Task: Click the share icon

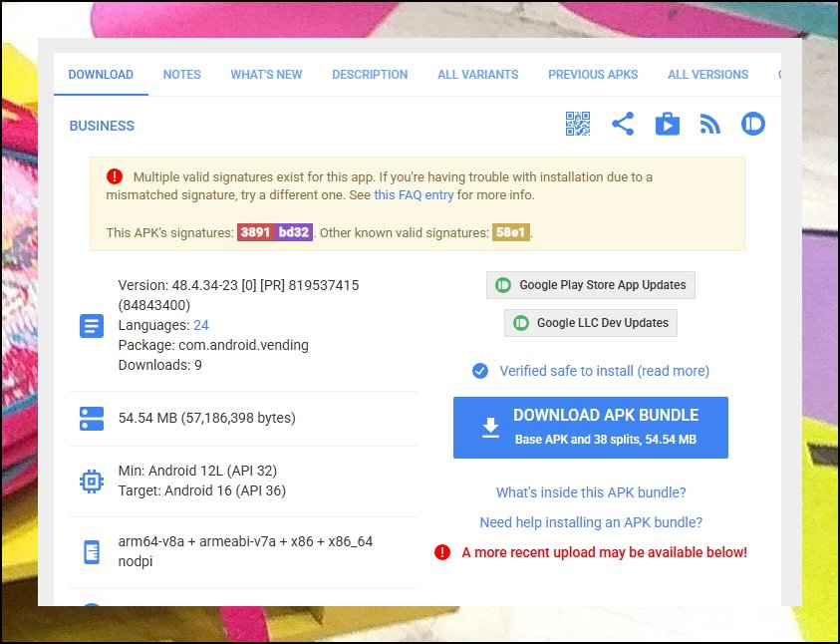Action: click(623, 124)
